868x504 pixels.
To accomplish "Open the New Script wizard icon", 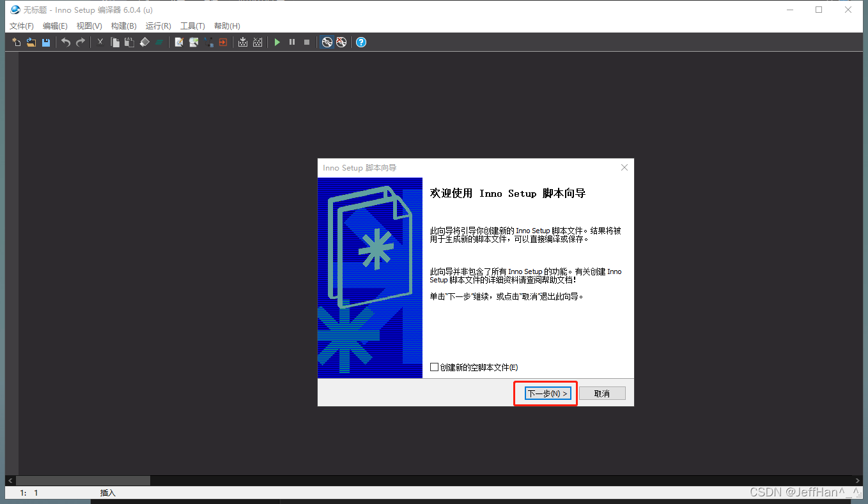I will [17, 42].
